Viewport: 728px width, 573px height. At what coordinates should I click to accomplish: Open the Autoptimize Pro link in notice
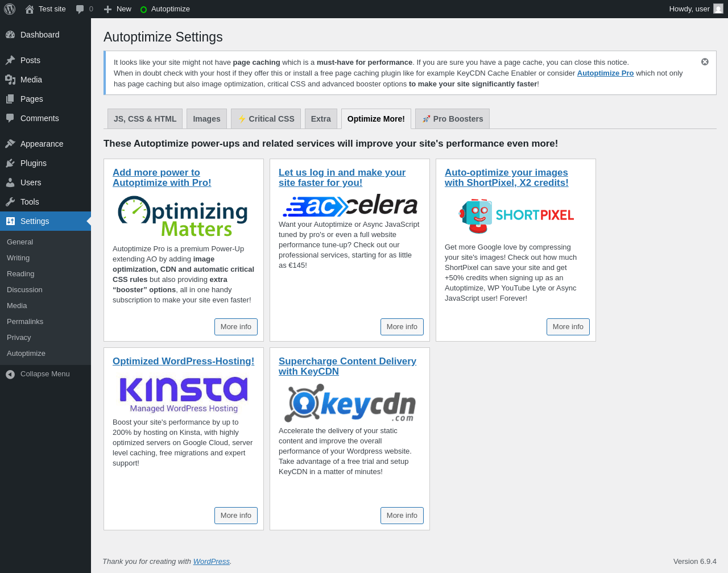click(x=605, y=73)
